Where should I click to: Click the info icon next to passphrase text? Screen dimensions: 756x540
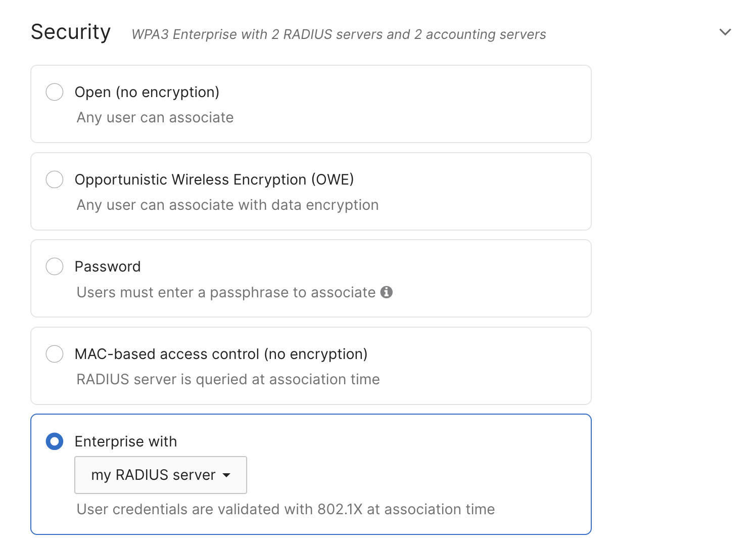[x=387, y=292]
